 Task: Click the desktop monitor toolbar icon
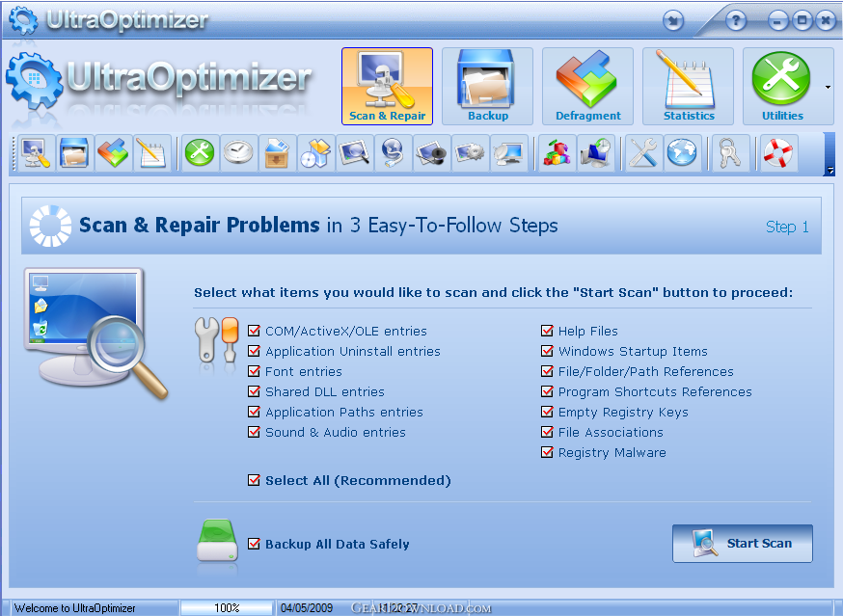pyautogui.click(x=508, y=153)
